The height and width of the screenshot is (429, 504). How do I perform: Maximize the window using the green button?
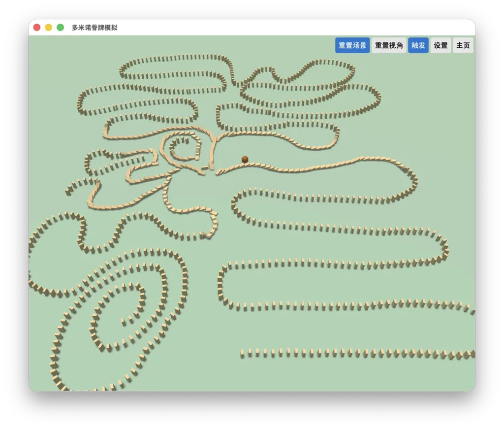point(61,28)
